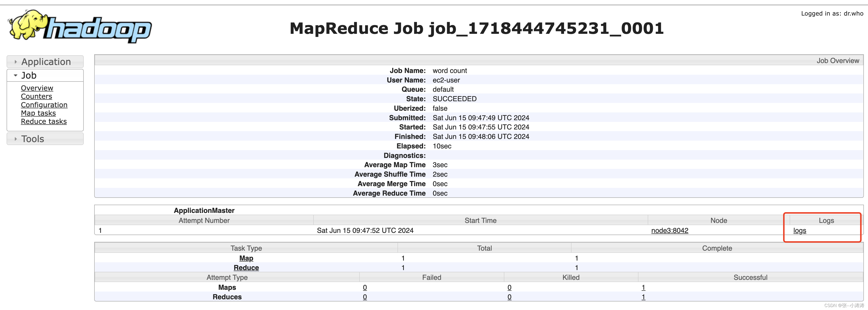Image resolution: width=868 pixels, height=310 pixels.
Task: Click the Start Time column header
Action: tap(480, 220)
